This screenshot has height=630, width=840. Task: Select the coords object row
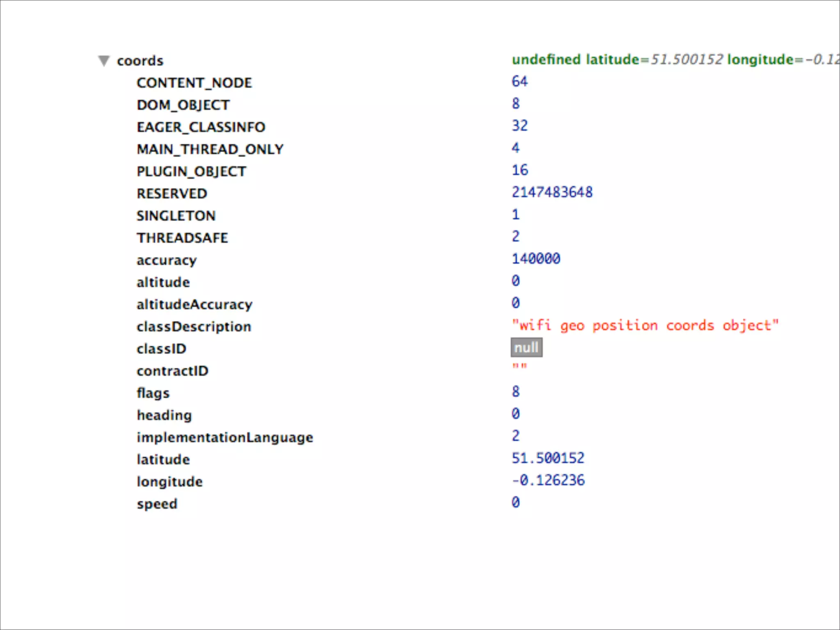coord(140,61)
